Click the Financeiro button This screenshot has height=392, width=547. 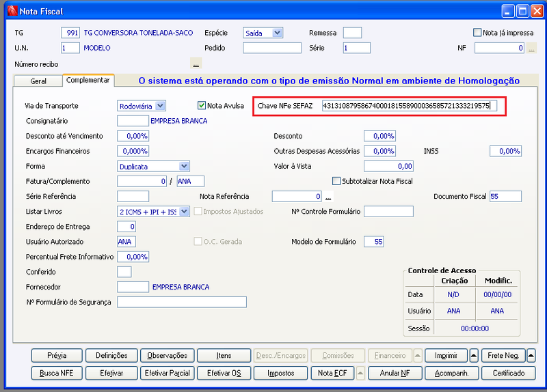390,355
